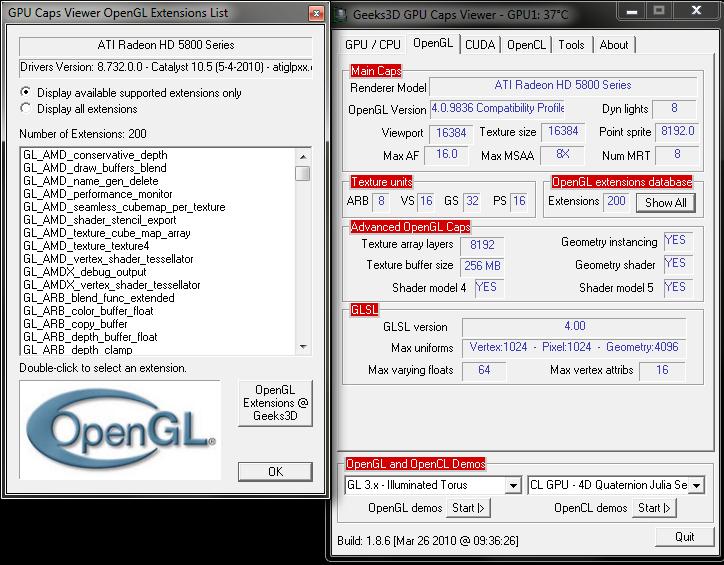Screen dimensions: 724x565
Task: Click the OpenGL Version field
Action: 497,108
